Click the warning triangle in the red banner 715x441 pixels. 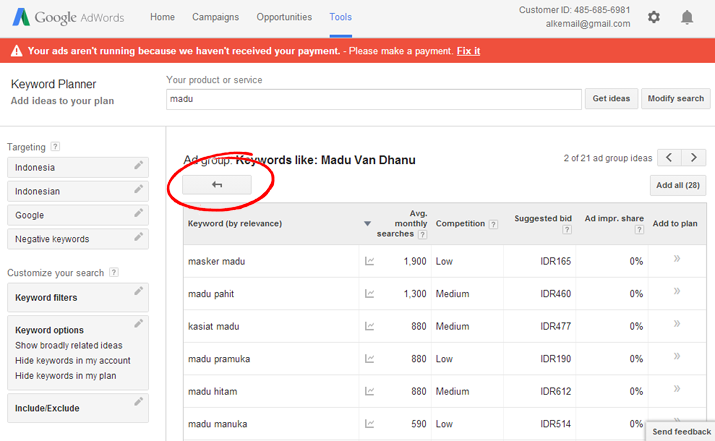(16, 51)
